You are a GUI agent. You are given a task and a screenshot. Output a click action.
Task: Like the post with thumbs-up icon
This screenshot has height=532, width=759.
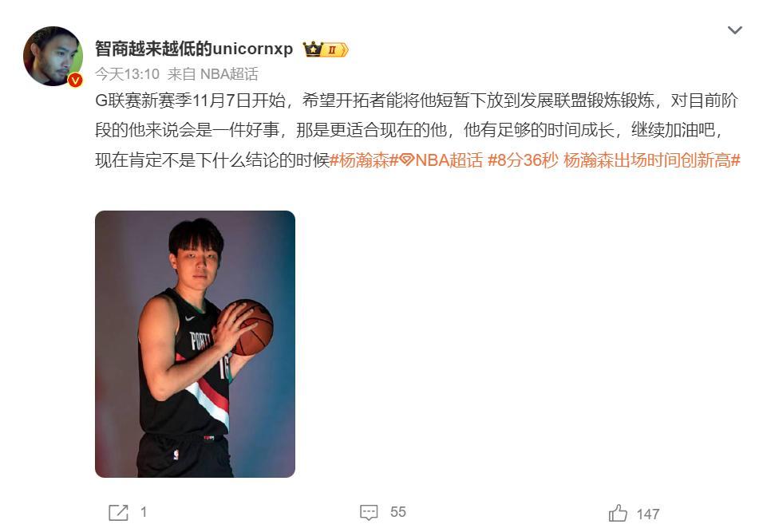(x=618, y=513)
